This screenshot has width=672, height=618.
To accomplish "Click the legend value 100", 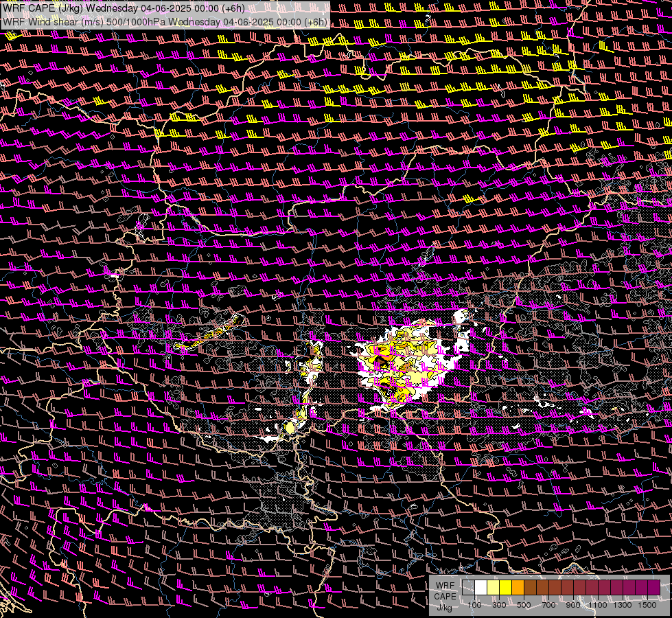I will pos(474,605).
